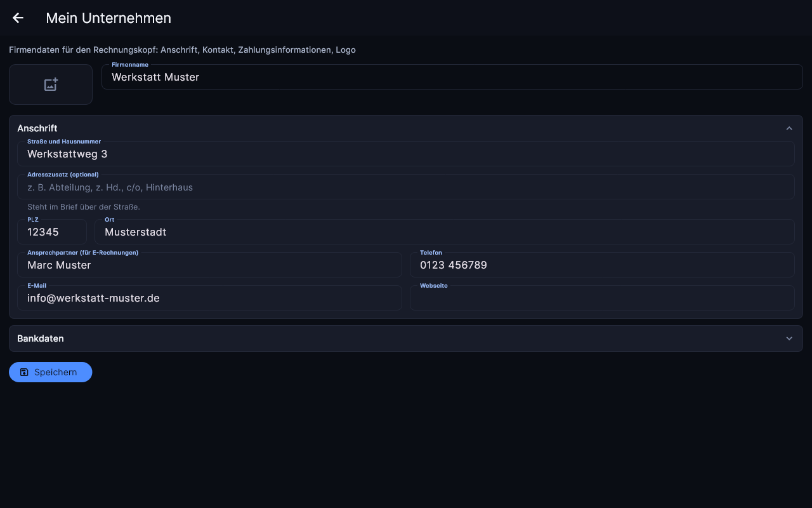The width and height of the screenshot is (812, 508).
Task: Click the Speichern button
Action: (51, 372)
